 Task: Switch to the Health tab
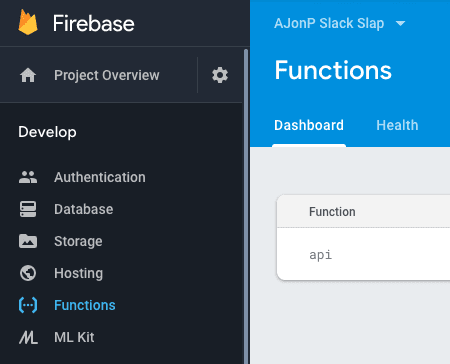[397, 125]
